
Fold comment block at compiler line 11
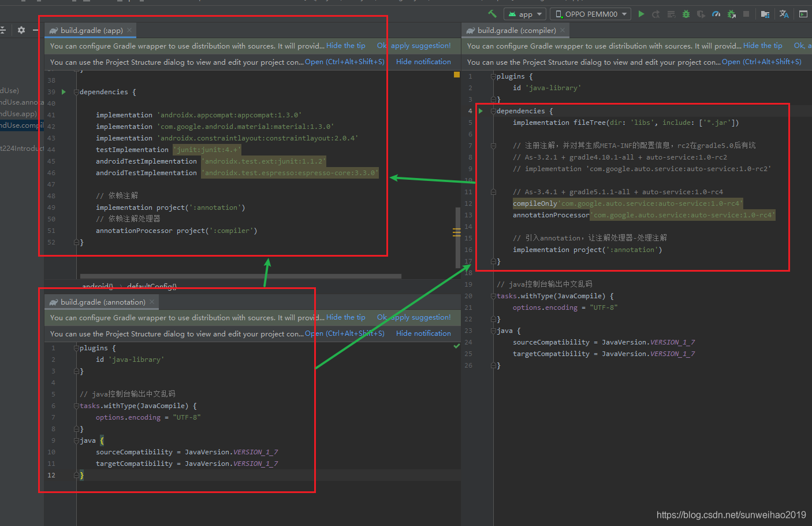[493, 192]
